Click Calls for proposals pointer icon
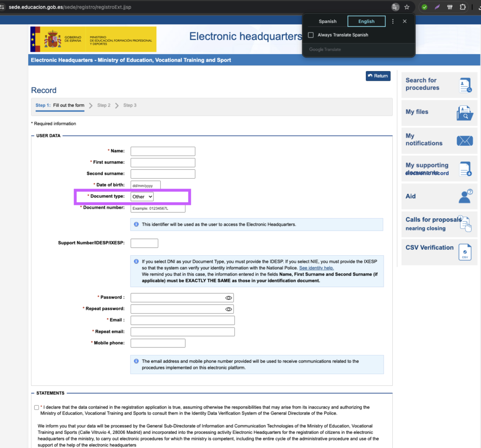481x448 pixels. pos(465,224)
